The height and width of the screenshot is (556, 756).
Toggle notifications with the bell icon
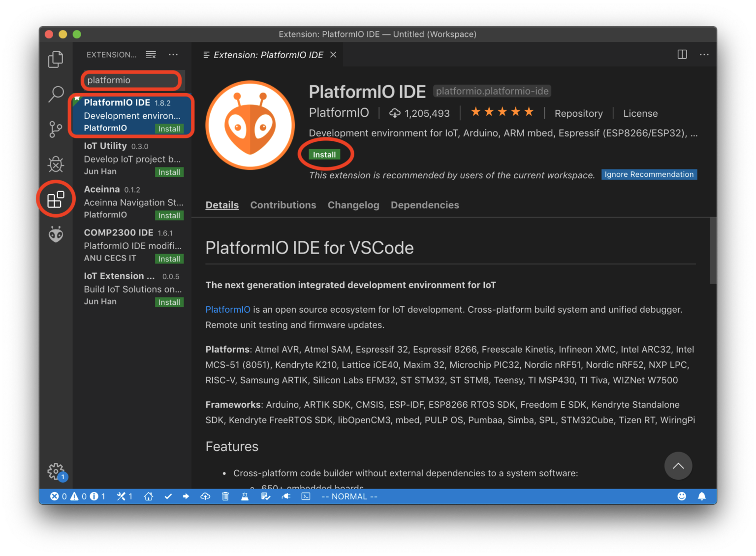(x=702, y=496)
